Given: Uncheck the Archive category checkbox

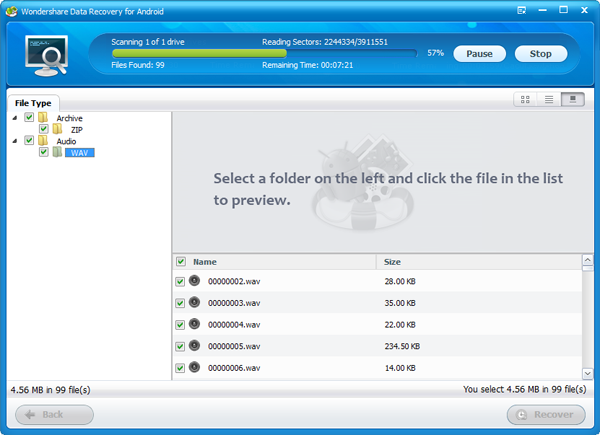Looking at the screenshot, I should pos(29,117).
